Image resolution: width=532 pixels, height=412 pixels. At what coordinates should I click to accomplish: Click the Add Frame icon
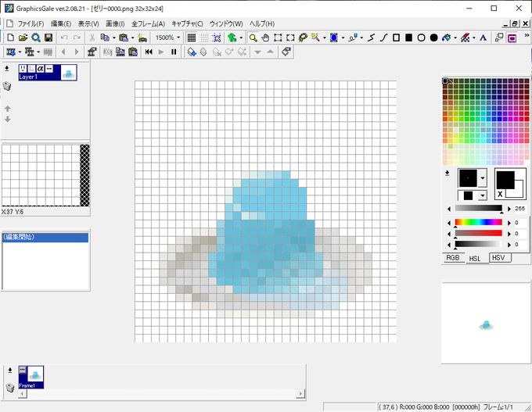coord(11,52)
